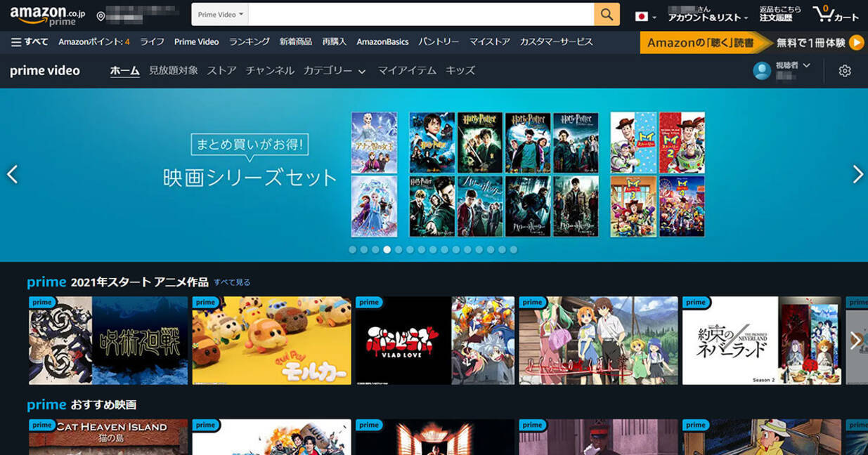Click the 2021年スタート アニメ作品 heading
Image resolution: width=868 pixels, height=455 pixels.
point(140,282)
